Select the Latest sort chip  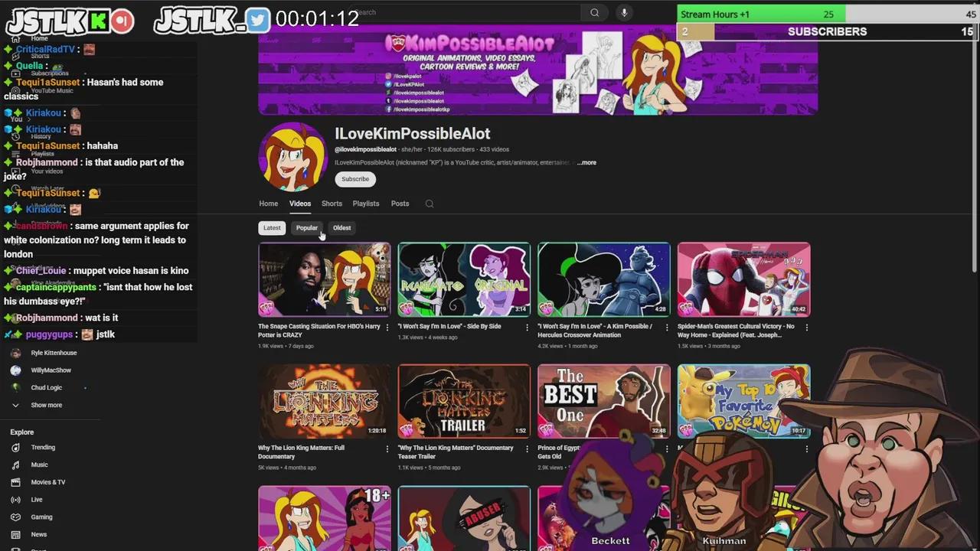(272, 228)
